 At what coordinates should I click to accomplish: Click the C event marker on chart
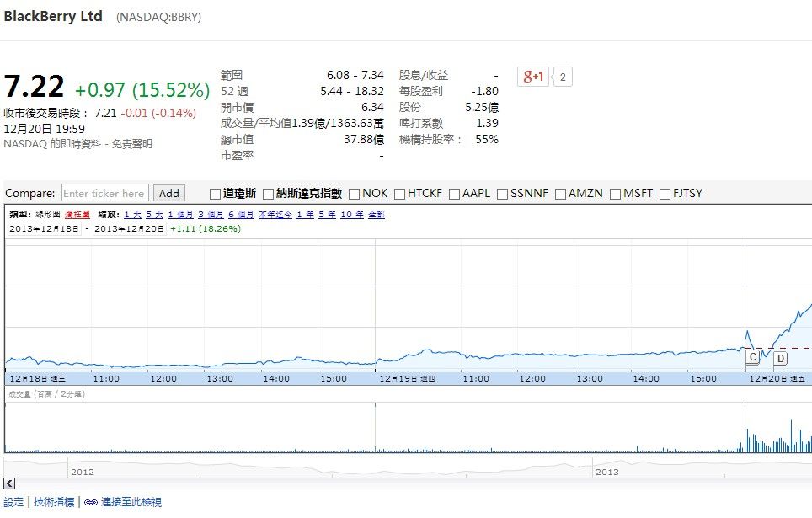coord(752,356)
